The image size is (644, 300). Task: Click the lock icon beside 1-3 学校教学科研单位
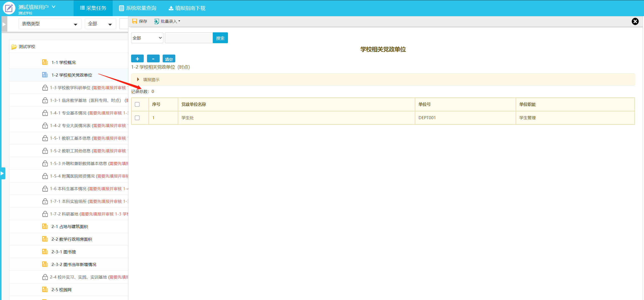point(45,88)
